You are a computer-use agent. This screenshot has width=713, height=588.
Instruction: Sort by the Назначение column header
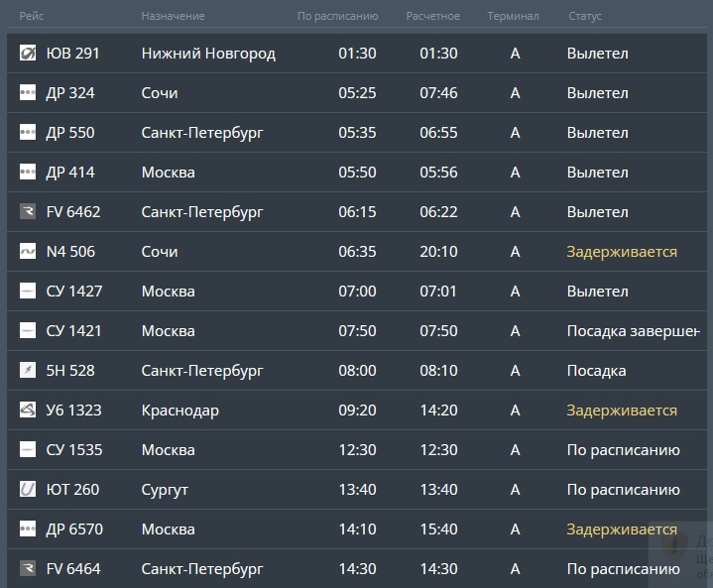[x=173, y=17]
